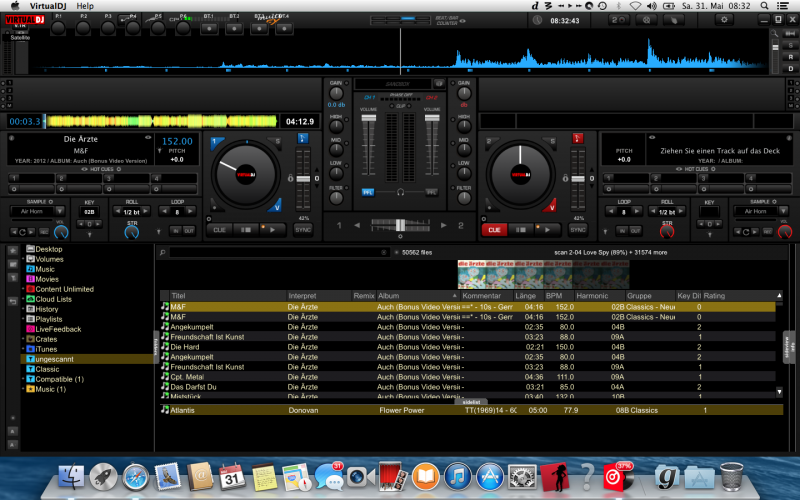Click the crossfader handle
The image size is (800, 500).
(401, 224)
